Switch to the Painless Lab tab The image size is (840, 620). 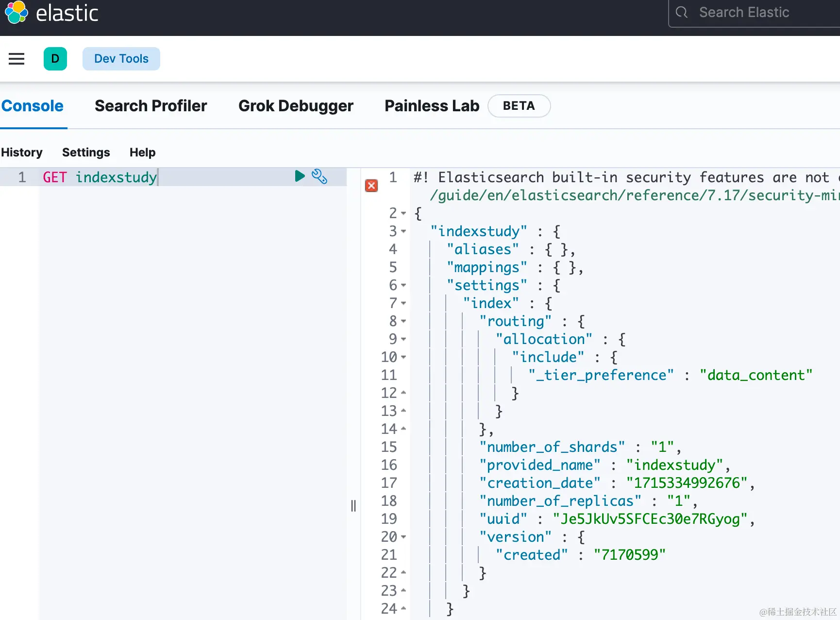tap(432, 106)
